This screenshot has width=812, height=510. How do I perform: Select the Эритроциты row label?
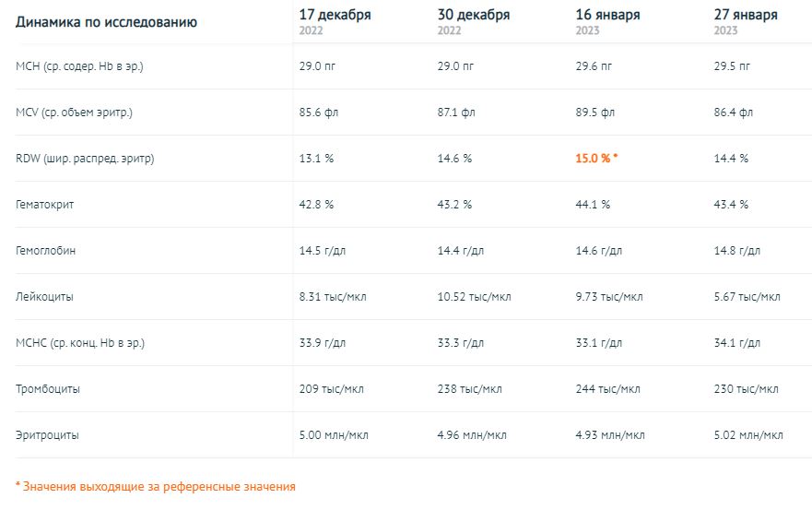[48, 435]
